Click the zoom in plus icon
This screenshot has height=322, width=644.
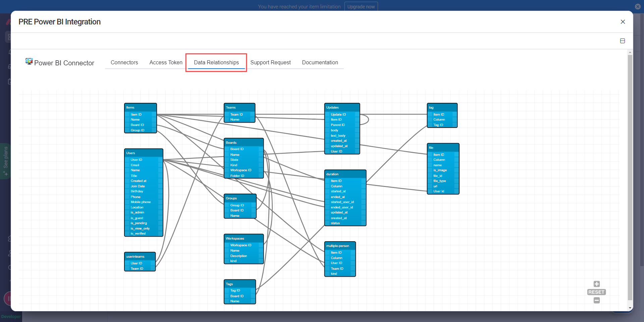click(x=596, y=284)
